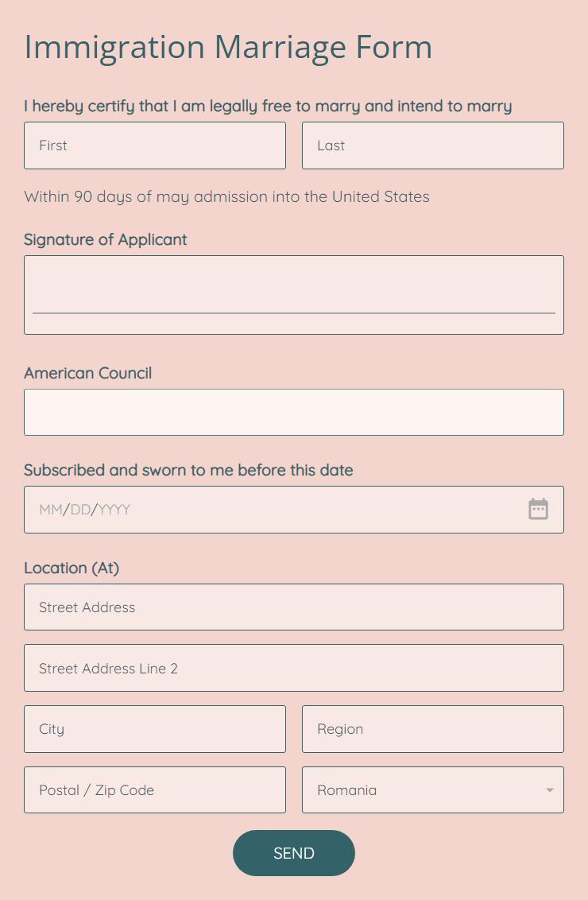The image size is (588, 900).
Task: Click the First name field
Action: (155, 145)
